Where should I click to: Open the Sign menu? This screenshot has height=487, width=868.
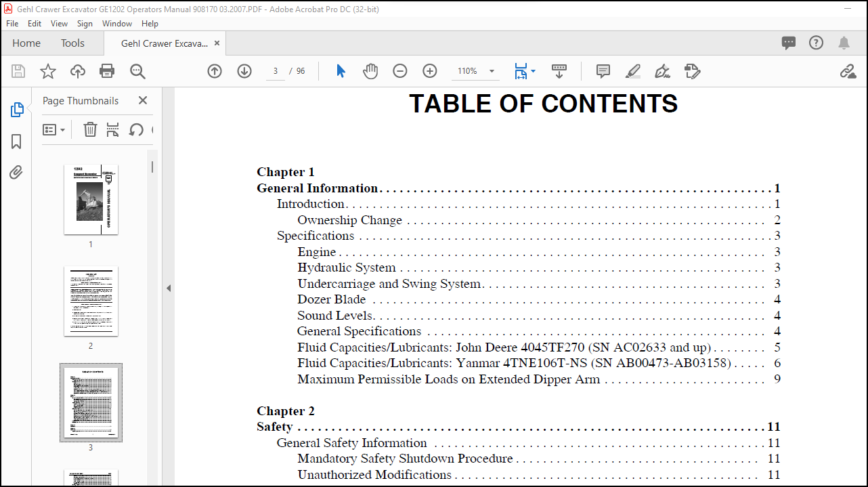click(x=85, y=23)
